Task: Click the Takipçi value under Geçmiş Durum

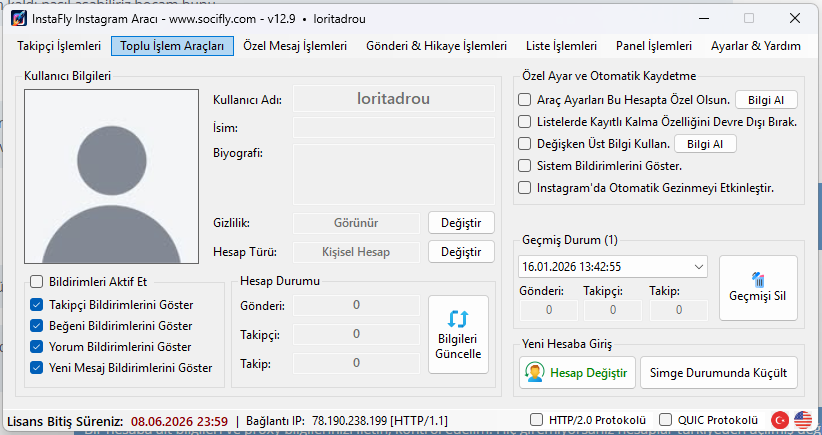Action: pos(613,310)
